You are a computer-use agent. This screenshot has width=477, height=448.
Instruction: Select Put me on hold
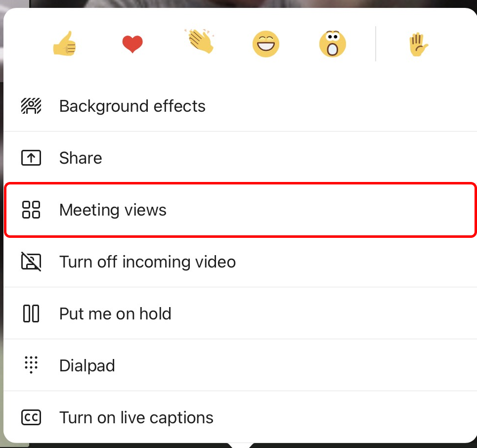pyautogui.click(x=115, y=314)
